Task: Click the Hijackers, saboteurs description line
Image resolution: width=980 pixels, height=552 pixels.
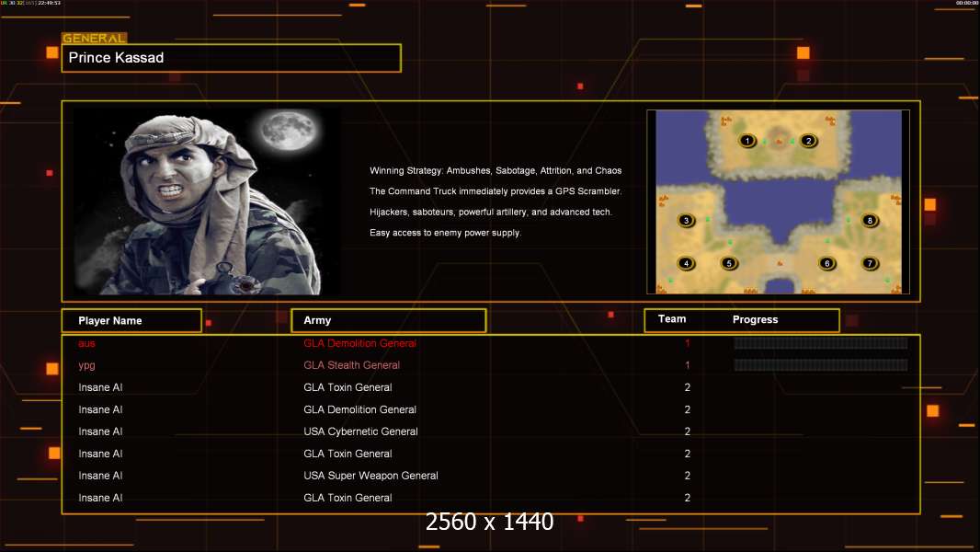Action: [x=491, y=212]
